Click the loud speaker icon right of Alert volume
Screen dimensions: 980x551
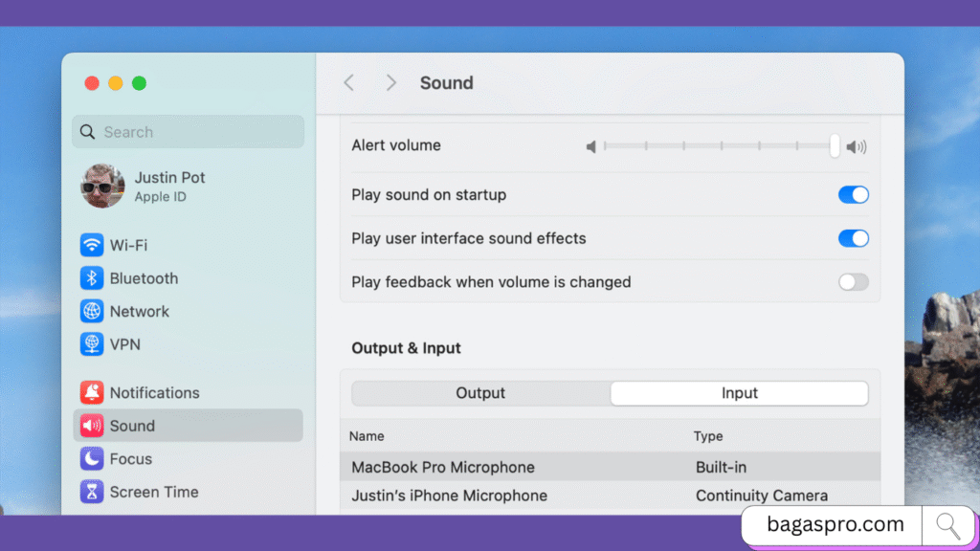click(x=857, y=146)
